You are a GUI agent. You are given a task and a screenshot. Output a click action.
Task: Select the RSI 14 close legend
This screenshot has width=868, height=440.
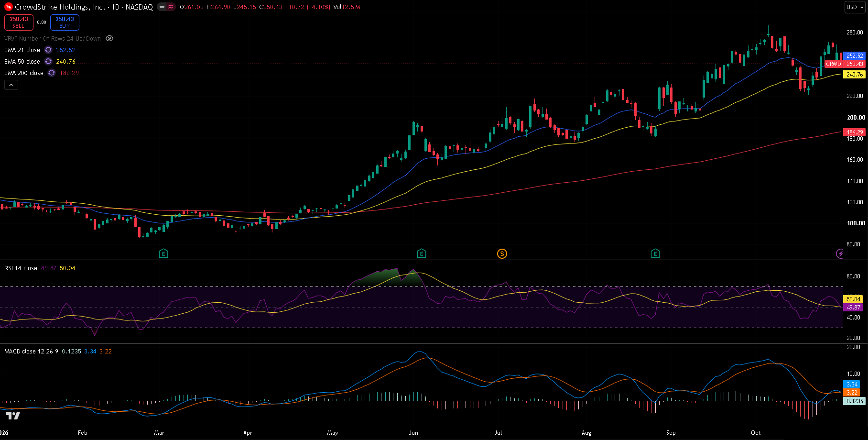click(x=21, y=268)
